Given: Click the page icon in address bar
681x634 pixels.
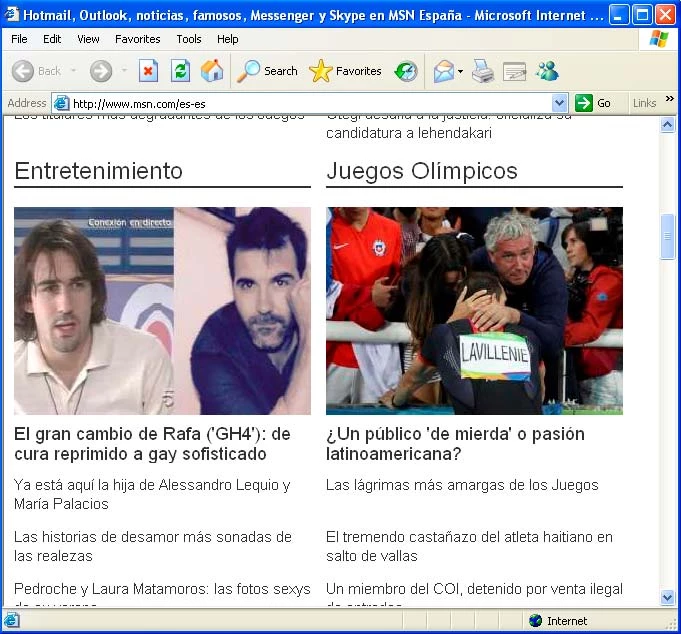Looking at the screenshot, I should [61, 103].
